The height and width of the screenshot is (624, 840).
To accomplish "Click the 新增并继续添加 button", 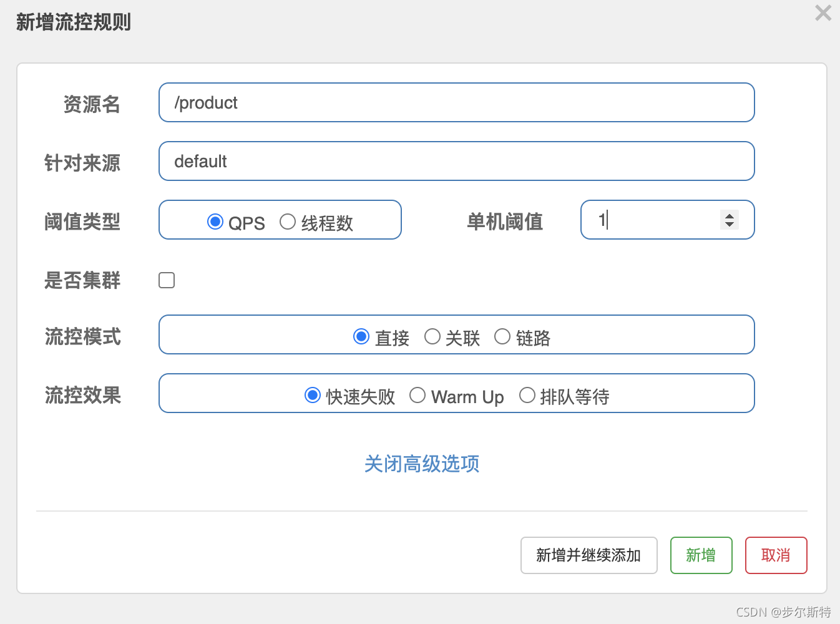I will [x=588, y=555].
